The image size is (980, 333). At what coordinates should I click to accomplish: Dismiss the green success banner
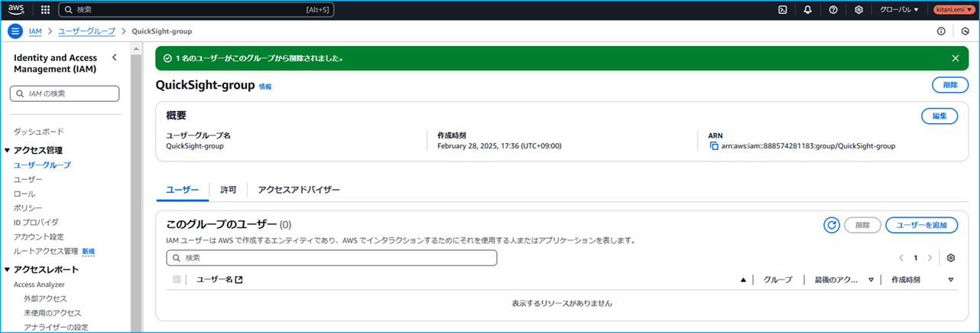click(956, 58)
